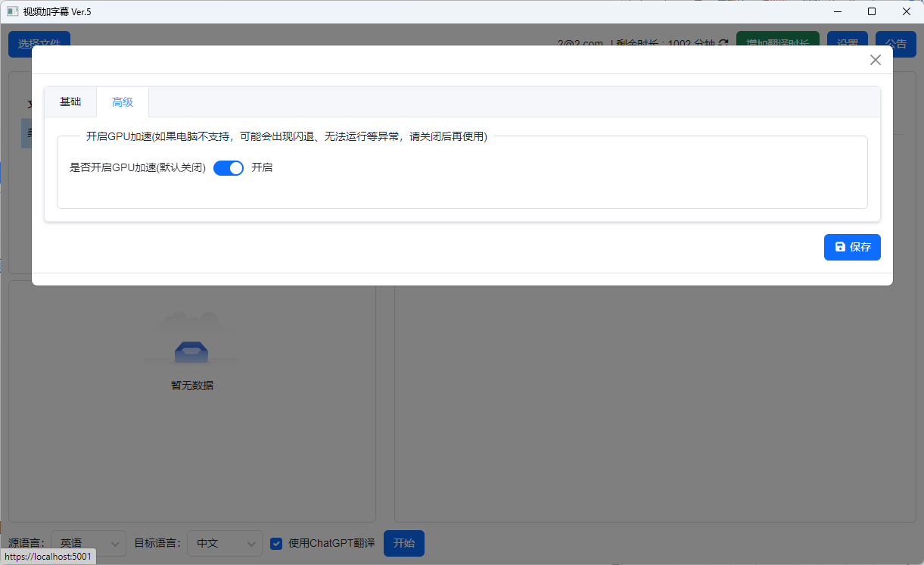Open the 公告 announcements panel
Screen dimensions: 924x565
[895, 43]
